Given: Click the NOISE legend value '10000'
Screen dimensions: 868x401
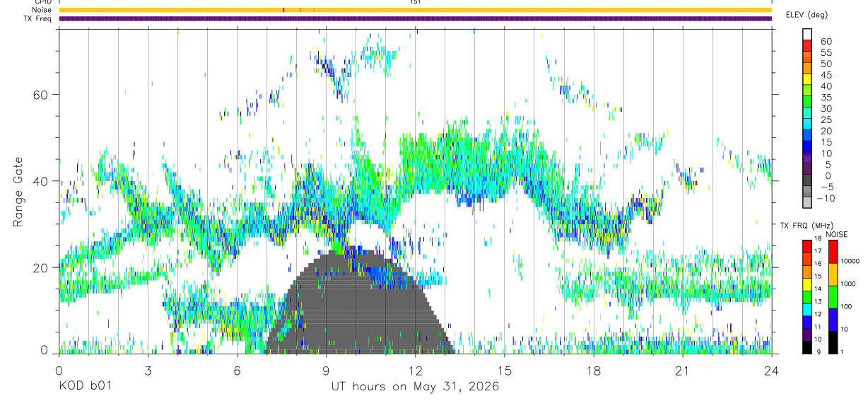Looking at the screenshot, I should (x=849, y=262).
